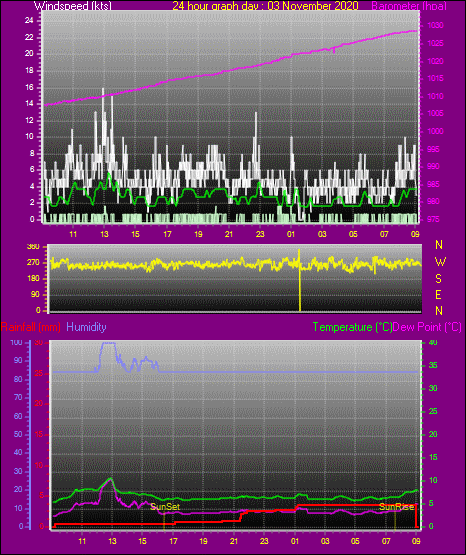The image size is (466, 555).
Task: Click hour "21" on the rainfall graph axis
Action: tap(234, 541)
